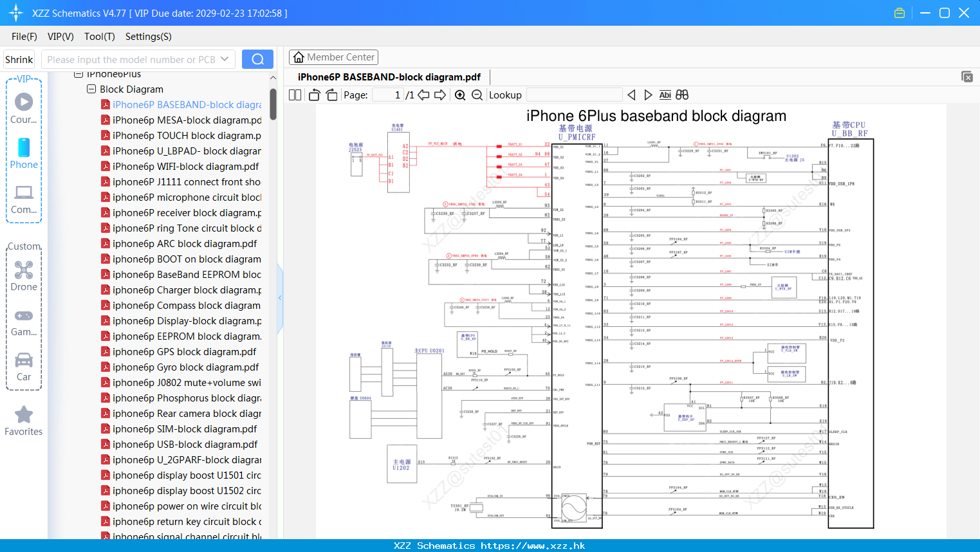This screenshot has width=980, height=552.
Task: Zoom in on the diagram
Action: pos(460,95)
